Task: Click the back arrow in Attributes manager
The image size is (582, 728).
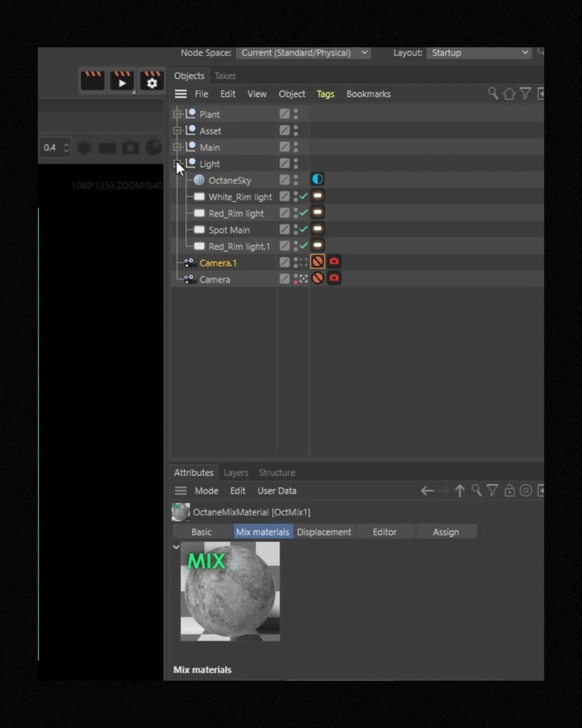Action: click(427, 490)
